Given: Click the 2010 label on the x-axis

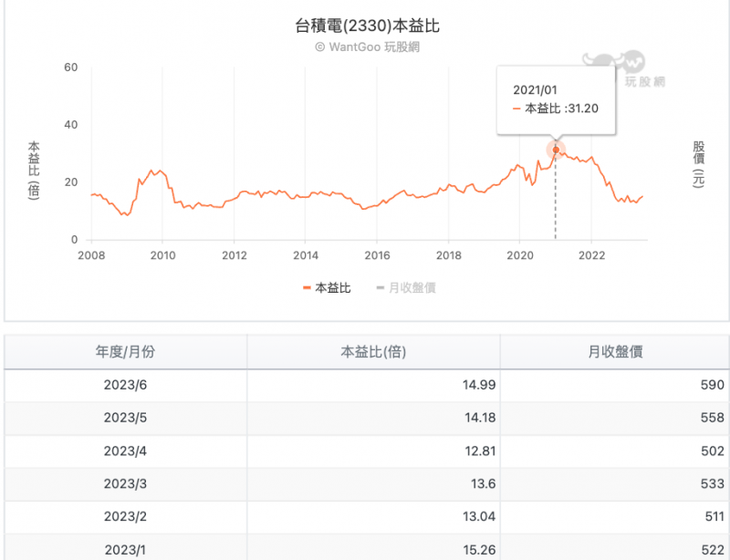Looking at the screenshot, I should (162, 254).
